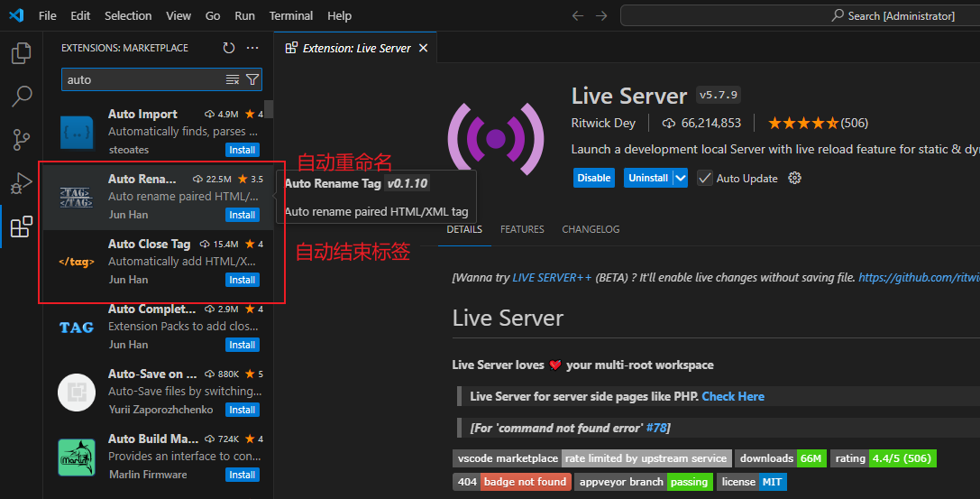Open the File menu
Image resolution: width=980 pixels, height=499 pixels.
point(48,15)
